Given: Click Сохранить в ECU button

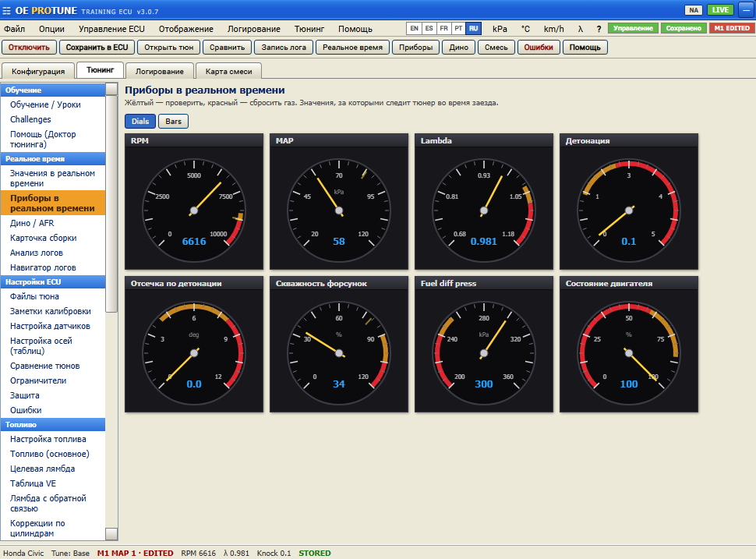Looking at the screenshot, I should click(x=97, y=48).
